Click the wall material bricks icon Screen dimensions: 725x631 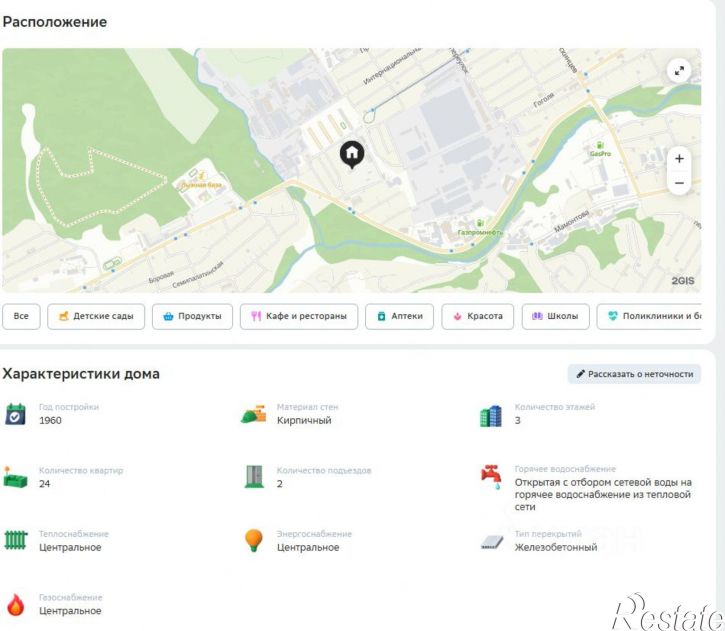(253, 414)
